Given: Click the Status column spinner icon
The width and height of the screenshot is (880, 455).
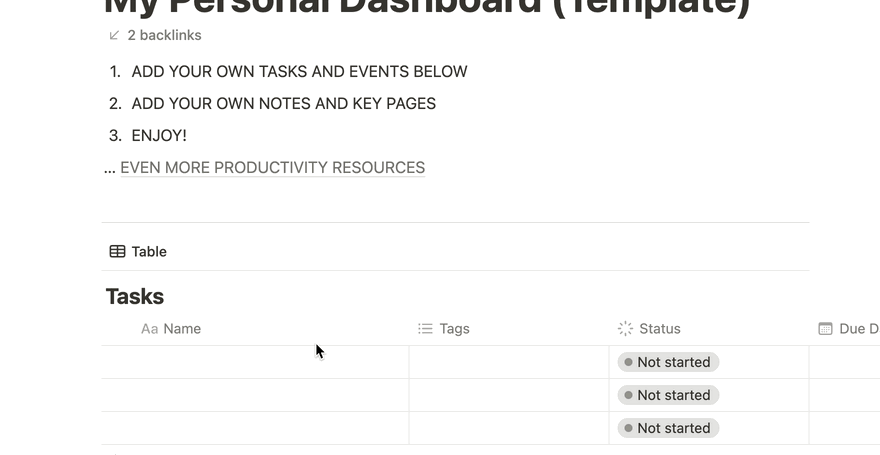Looking at the screenshot, I should point(625,329).
